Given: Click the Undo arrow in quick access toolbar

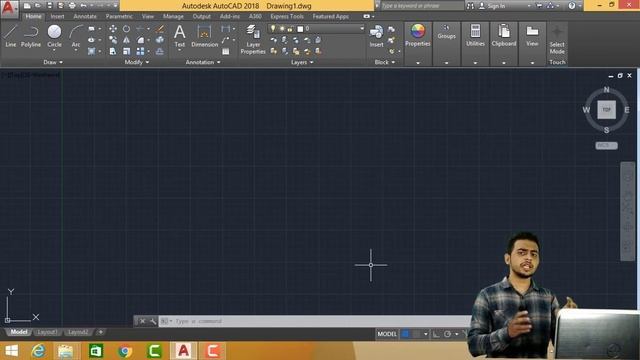Looking at the screenshot, I should [83, 6].
